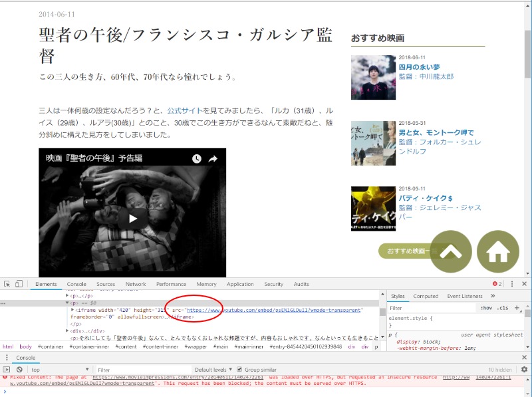Switch to the Console tab in DevTools
532x397 pixels.
pos(76,284)
